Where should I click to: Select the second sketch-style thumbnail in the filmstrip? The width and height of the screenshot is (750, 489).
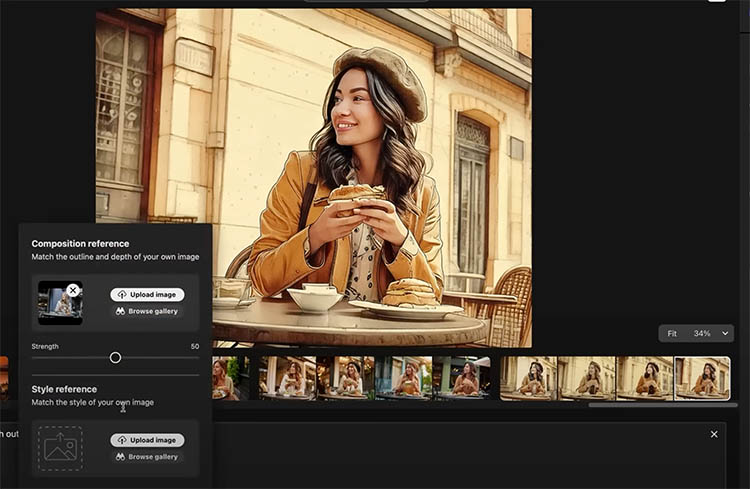point(586,378)
